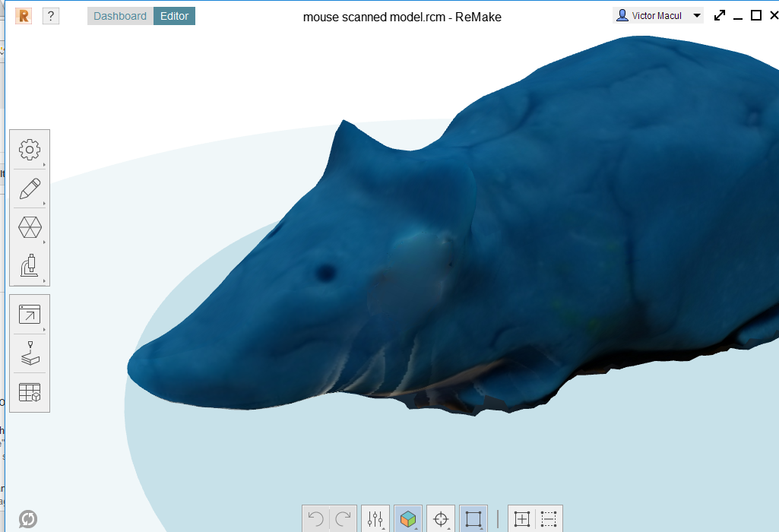779x532 pixels.
Task: Expand the pencil tool flyout arrow
Action: [44, 203]
